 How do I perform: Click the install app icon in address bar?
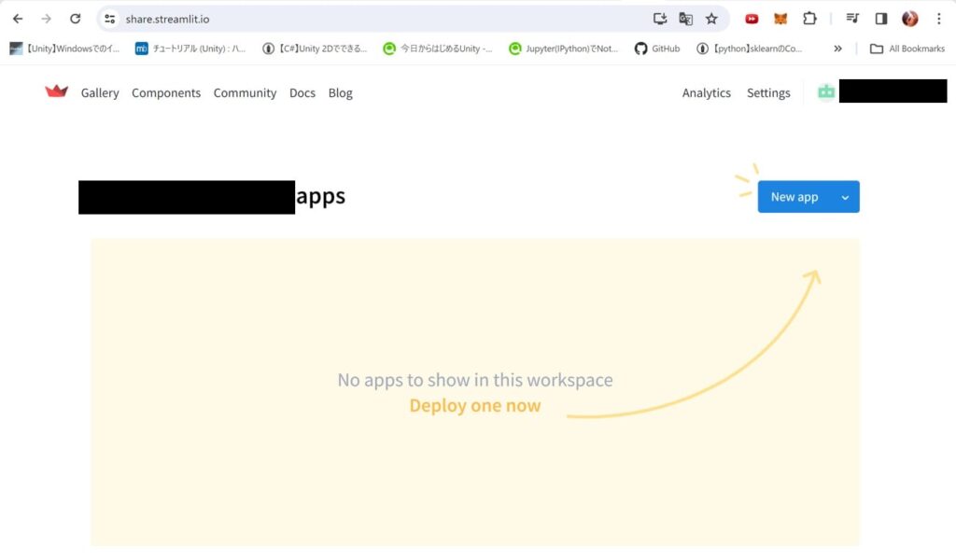(660, 19)
